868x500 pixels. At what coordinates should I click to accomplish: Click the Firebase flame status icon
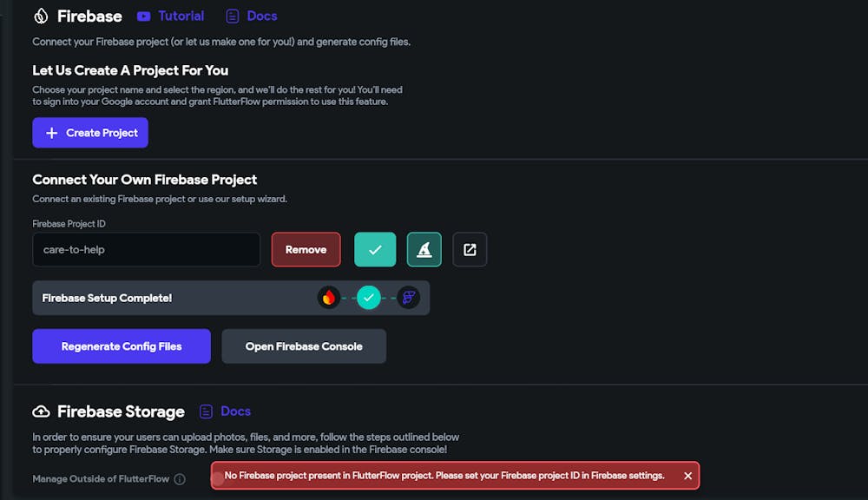(x=329, y=298)
